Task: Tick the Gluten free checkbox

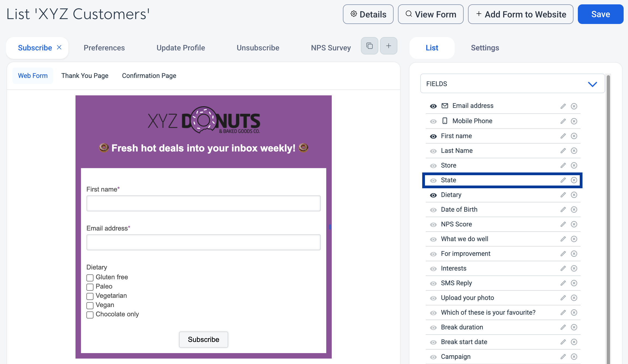Action: click(x=90, y=278)
